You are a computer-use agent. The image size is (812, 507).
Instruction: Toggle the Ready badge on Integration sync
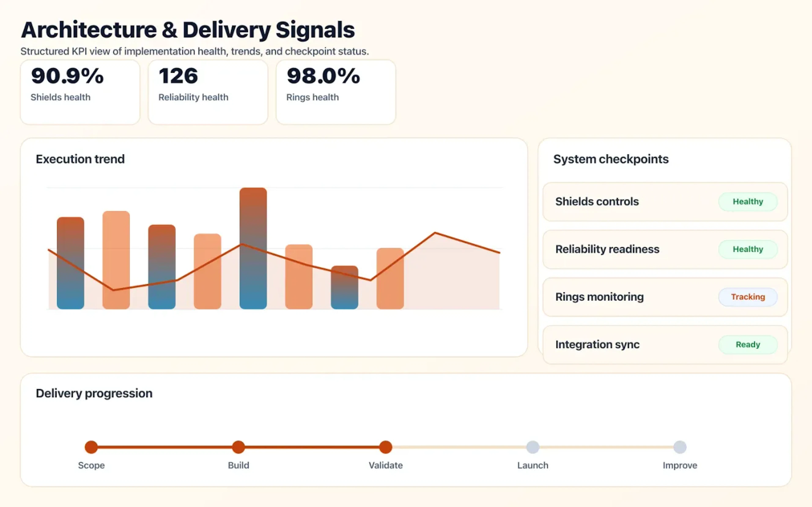pyautogui.click(x=748, y=344)
